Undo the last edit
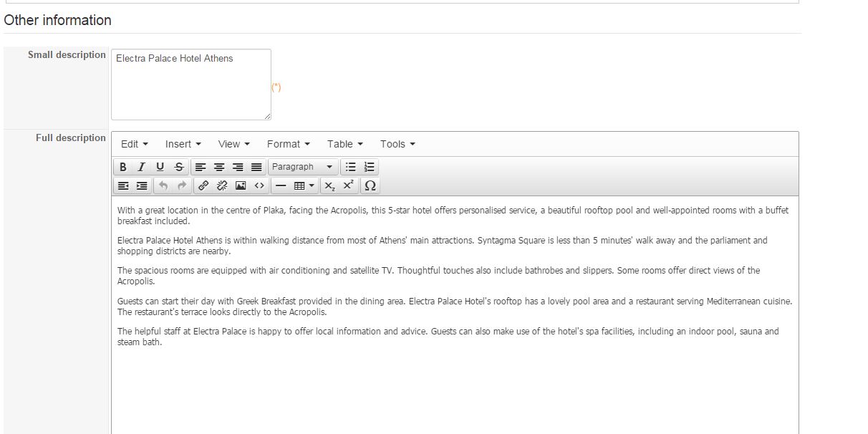The image size is (868, 434). 163,185
